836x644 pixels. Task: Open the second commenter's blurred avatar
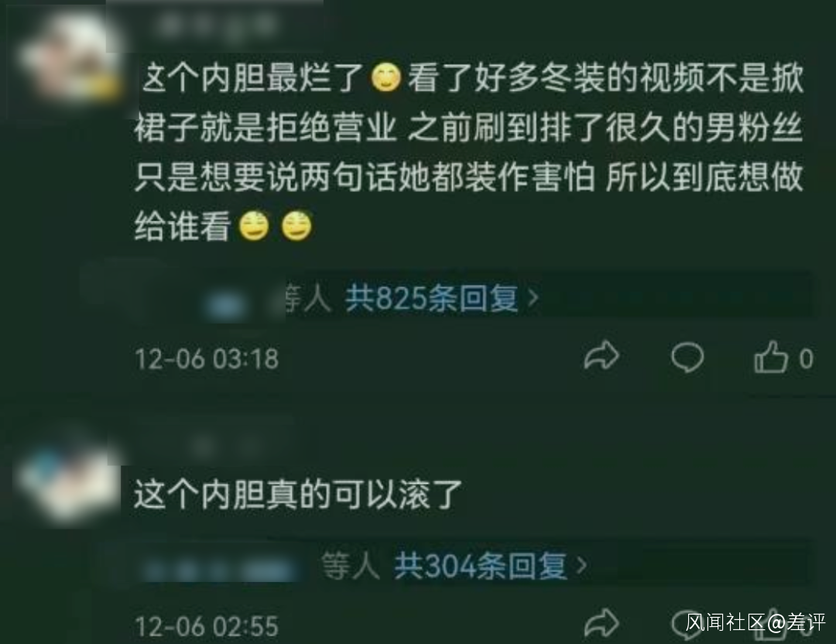(x=70, y=480)
